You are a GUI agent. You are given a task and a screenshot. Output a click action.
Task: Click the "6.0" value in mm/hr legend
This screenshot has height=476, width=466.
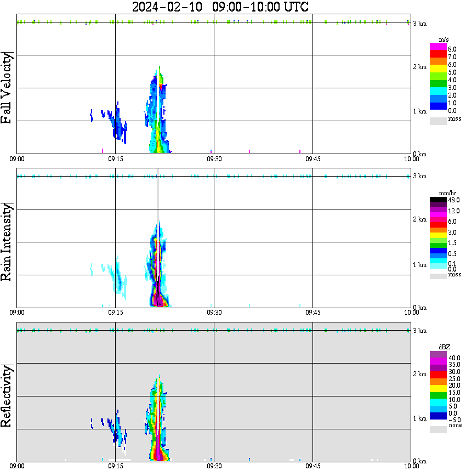452,222
